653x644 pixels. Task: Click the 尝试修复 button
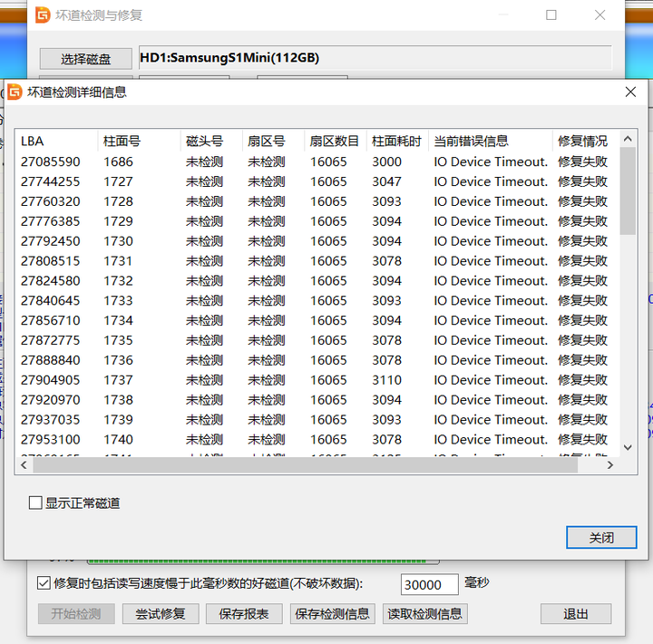(x=161, y=613)
